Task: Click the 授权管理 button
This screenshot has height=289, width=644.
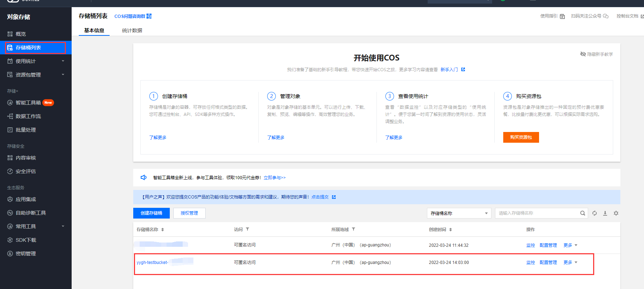Action: click(189, 213)
